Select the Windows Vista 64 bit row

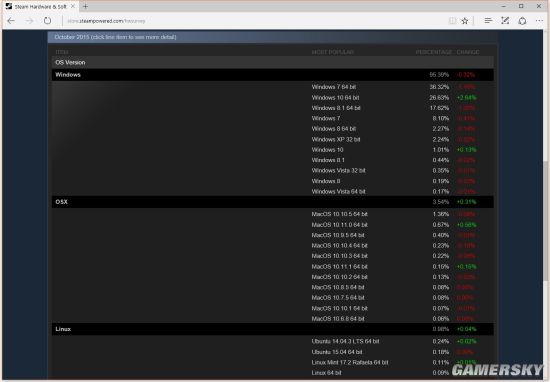[x=273, y=192]
